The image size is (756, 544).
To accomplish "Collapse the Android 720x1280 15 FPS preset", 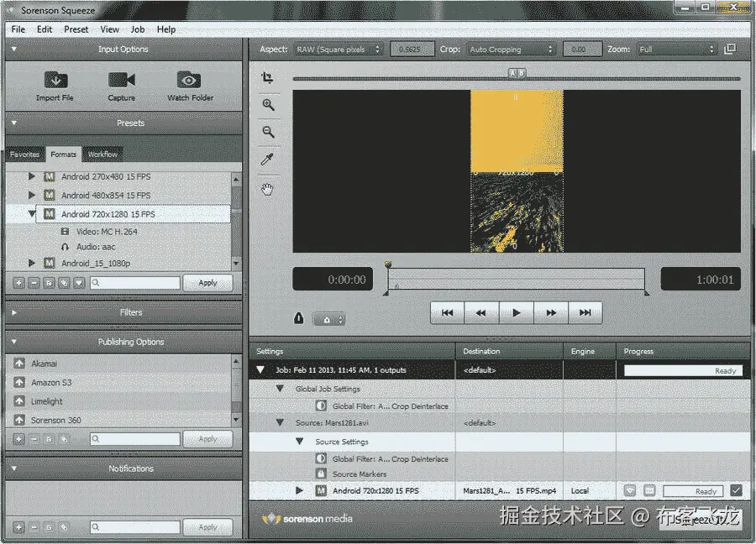I will coord(32,213).
